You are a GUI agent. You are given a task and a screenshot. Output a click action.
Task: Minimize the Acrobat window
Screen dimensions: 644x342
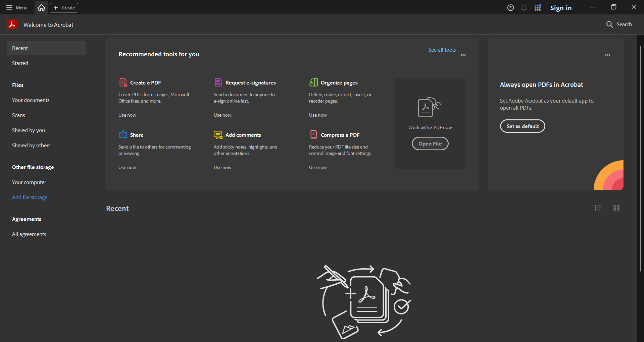tap(593, 7)
